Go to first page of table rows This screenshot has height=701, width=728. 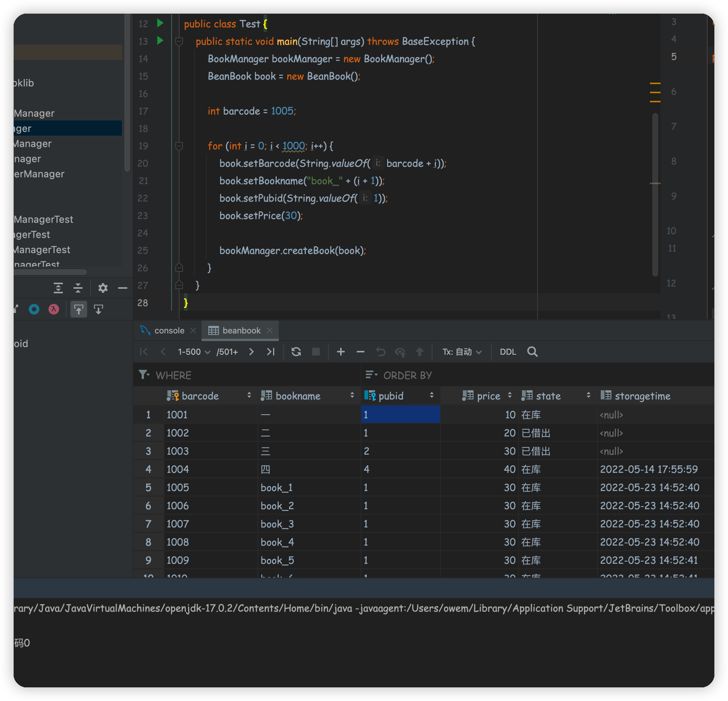pos(144,352)
